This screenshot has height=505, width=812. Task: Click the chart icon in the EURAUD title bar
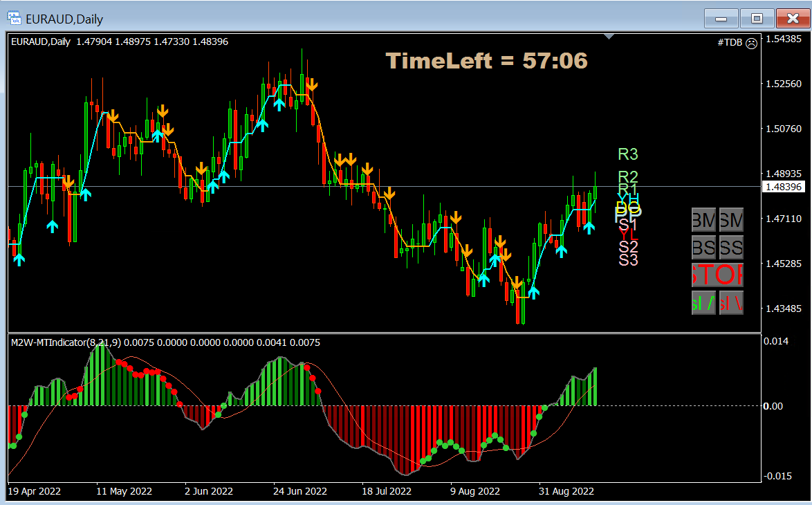[13, 19]
